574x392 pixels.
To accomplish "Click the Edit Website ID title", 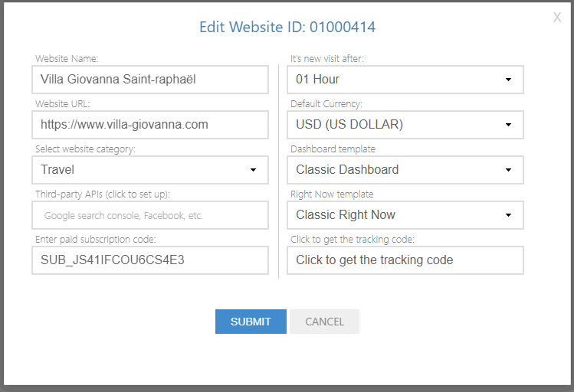I will [287, 27].
